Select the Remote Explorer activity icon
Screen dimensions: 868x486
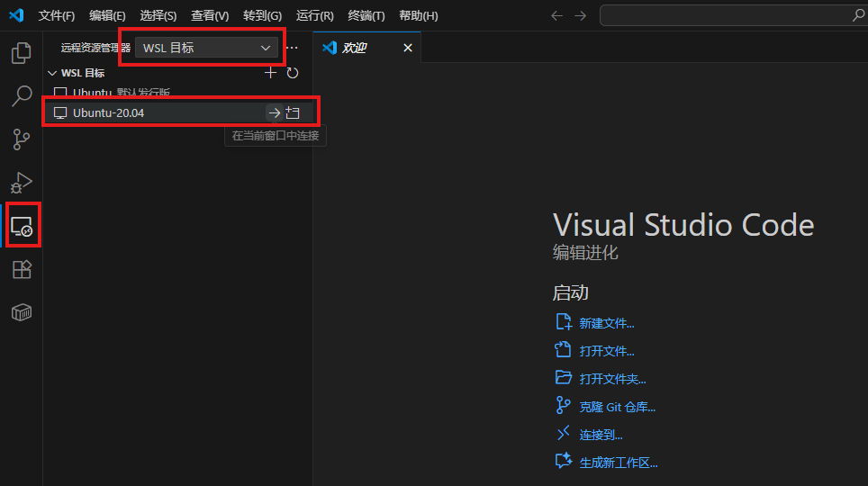23,227
